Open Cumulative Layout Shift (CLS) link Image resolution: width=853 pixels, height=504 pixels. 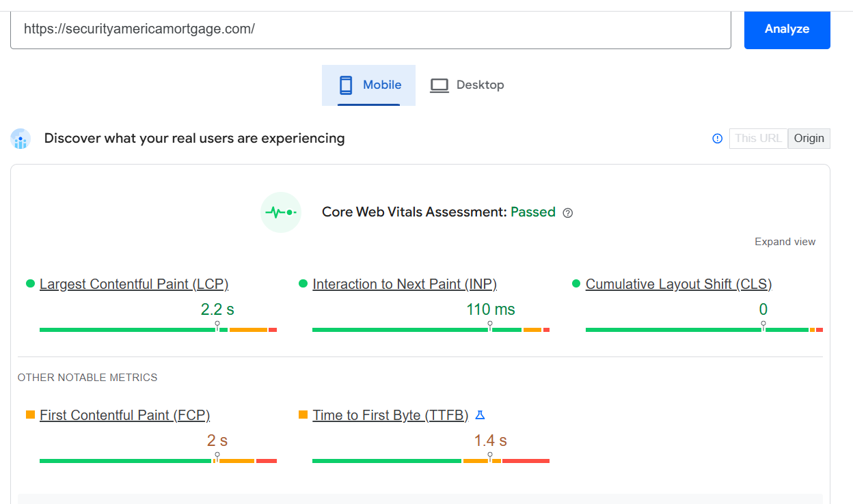click(678, 284)
